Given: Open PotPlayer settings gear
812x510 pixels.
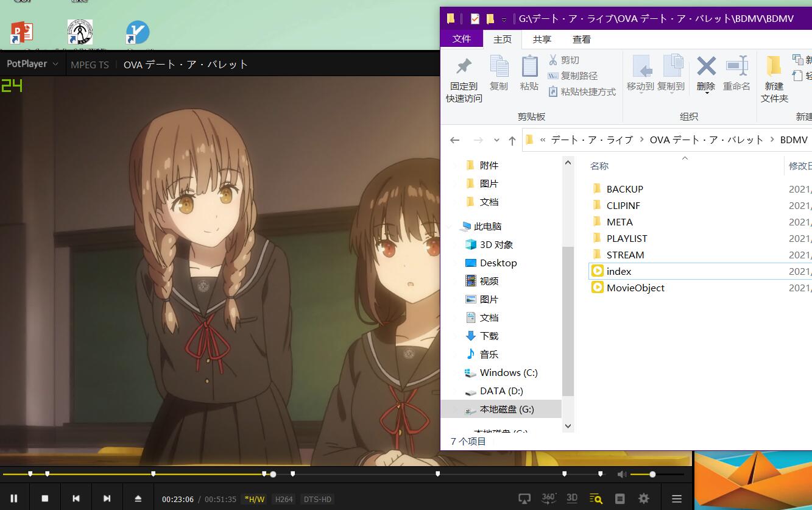Looking at the screenshot, I should (644, 498).
